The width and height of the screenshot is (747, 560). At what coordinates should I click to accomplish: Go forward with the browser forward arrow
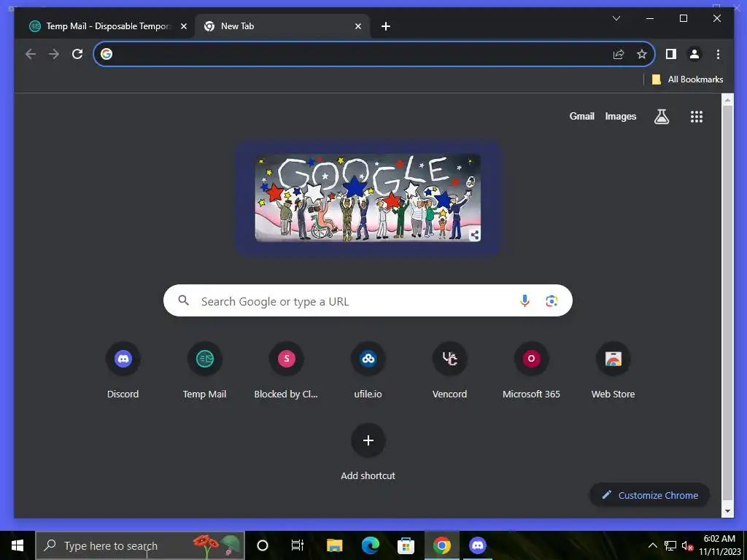[x=54, y=54]
